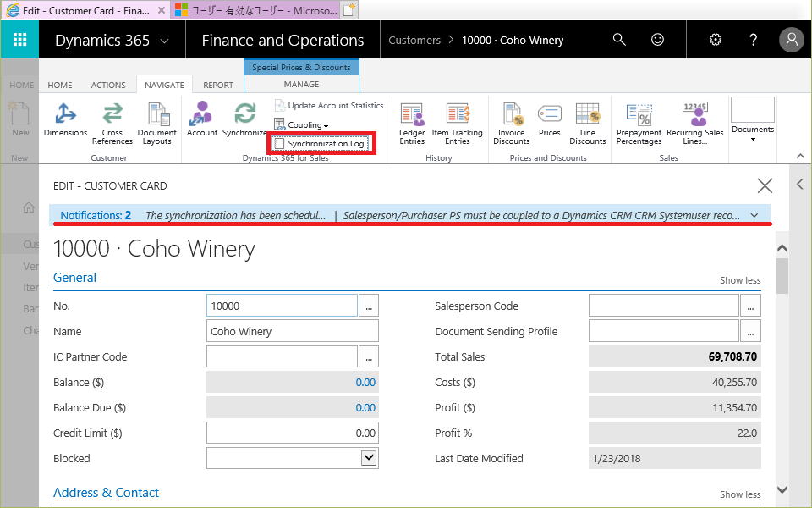Click the Balance Due ($) 0.00 link
This screenshot has height=508, width=812.
tap(365, 407)
